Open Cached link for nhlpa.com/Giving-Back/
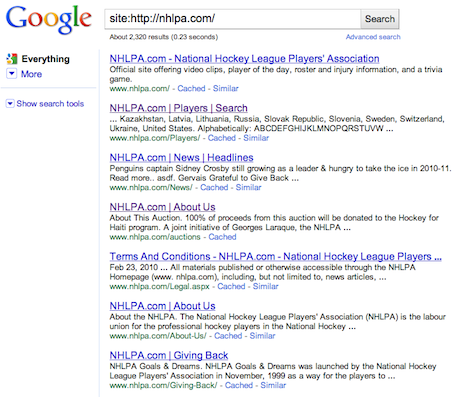This screenshot has height=397, width=460. (x=239, y=385)
